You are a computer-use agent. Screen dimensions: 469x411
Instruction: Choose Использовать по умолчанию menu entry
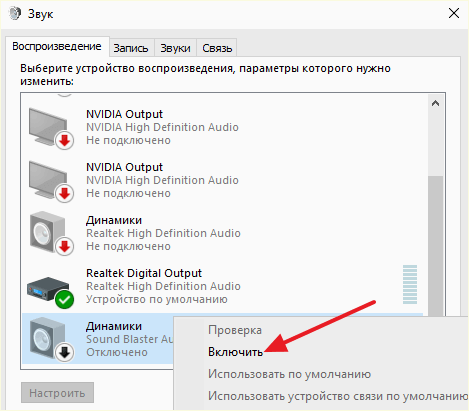click(289, 374)
